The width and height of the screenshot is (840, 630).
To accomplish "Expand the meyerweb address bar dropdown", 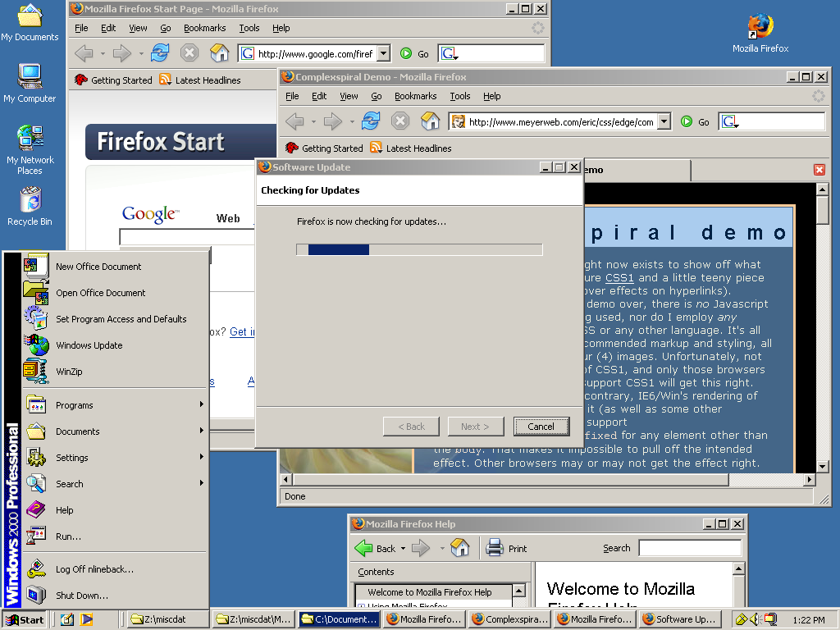I will tap(664, 122).
